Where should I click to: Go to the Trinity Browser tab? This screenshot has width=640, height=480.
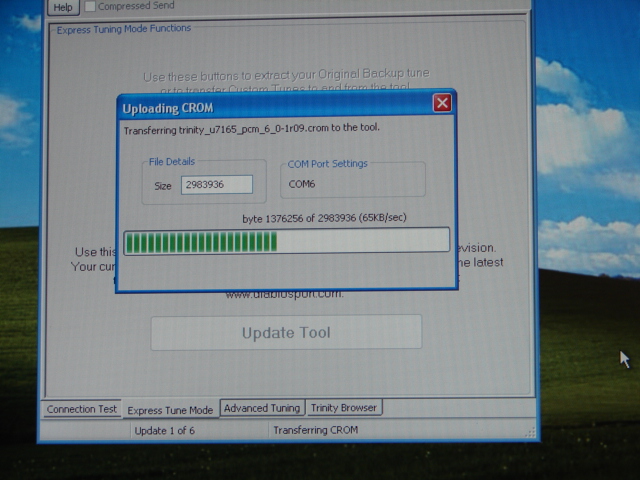(x=343, y=408)
